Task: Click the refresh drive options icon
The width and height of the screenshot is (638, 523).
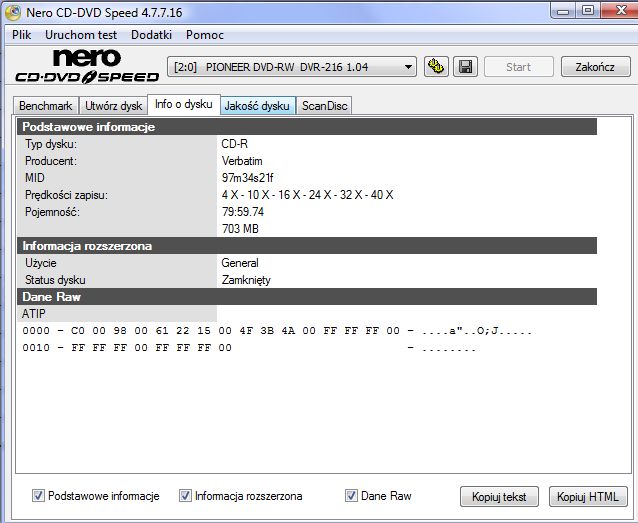Action: click(436, 66)
